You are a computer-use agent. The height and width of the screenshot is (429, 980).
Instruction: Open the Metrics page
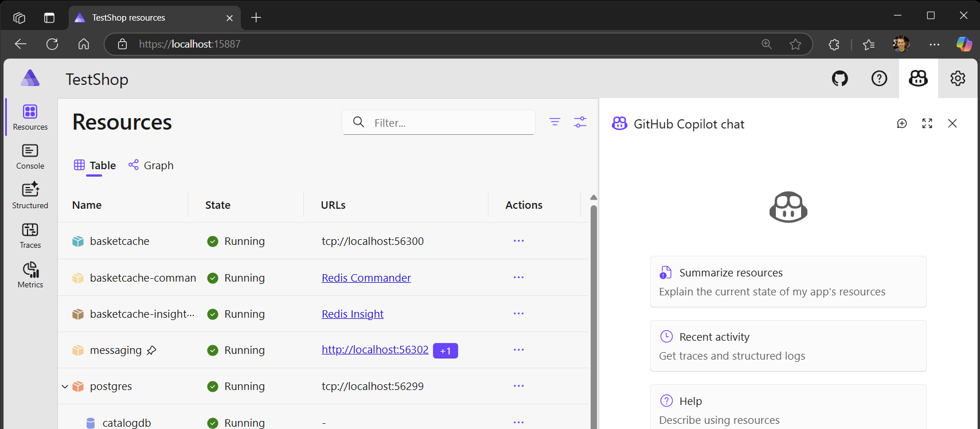[30, 275]
